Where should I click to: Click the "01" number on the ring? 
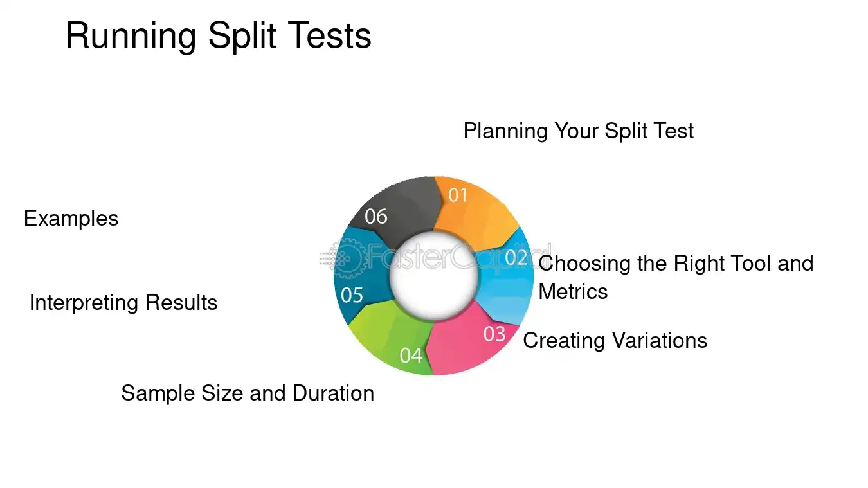(458, 195)
